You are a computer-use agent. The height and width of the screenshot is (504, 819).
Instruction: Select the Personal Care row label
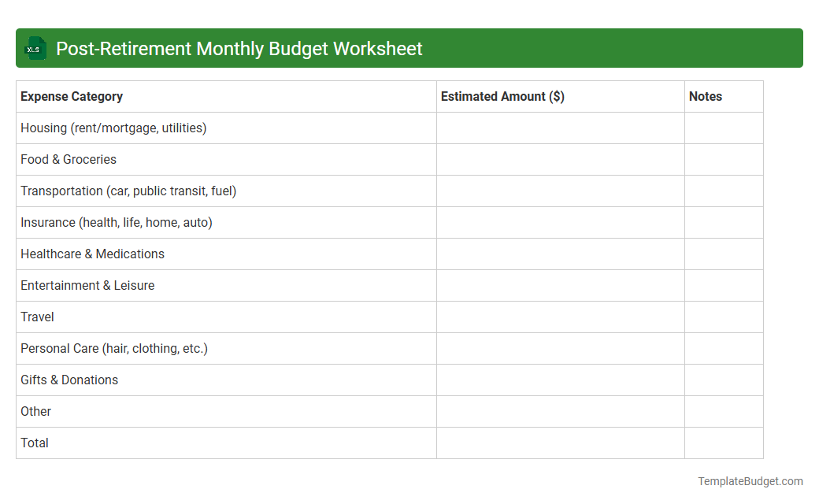pyautogui.click(x=113, y=348)
